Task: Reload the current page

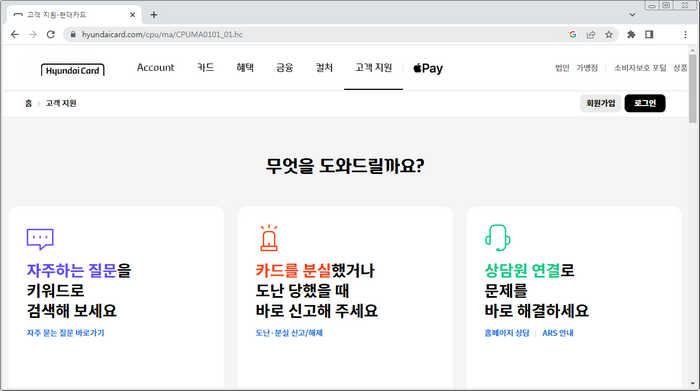Action: coord(51,34)
